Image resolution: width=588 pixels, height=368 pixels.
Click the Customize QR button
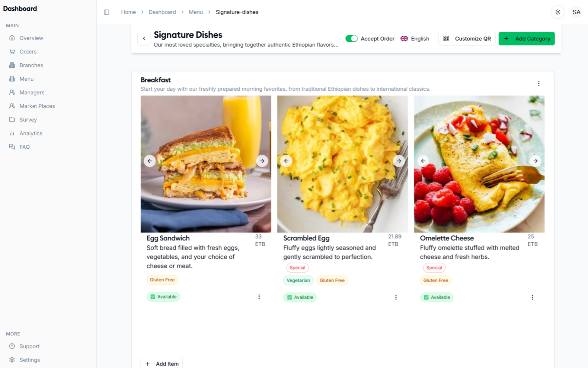point(467,38)
